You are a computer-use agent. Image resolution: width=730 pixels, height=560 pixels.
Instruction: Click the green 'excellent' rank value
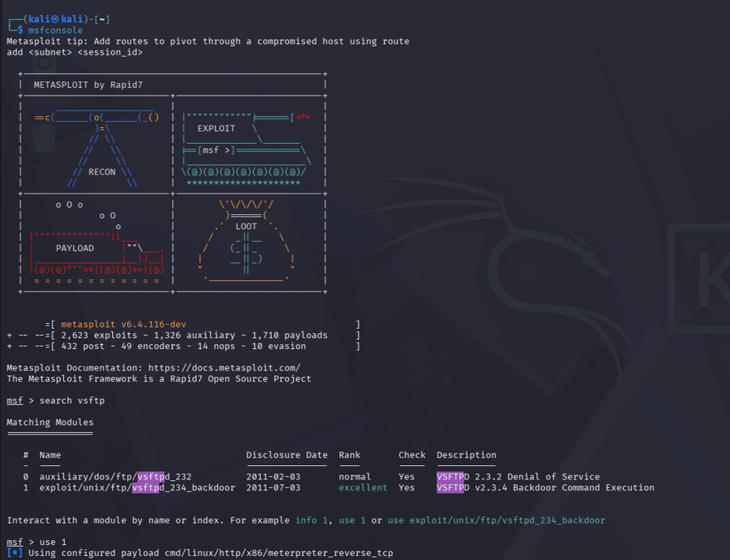363,487
